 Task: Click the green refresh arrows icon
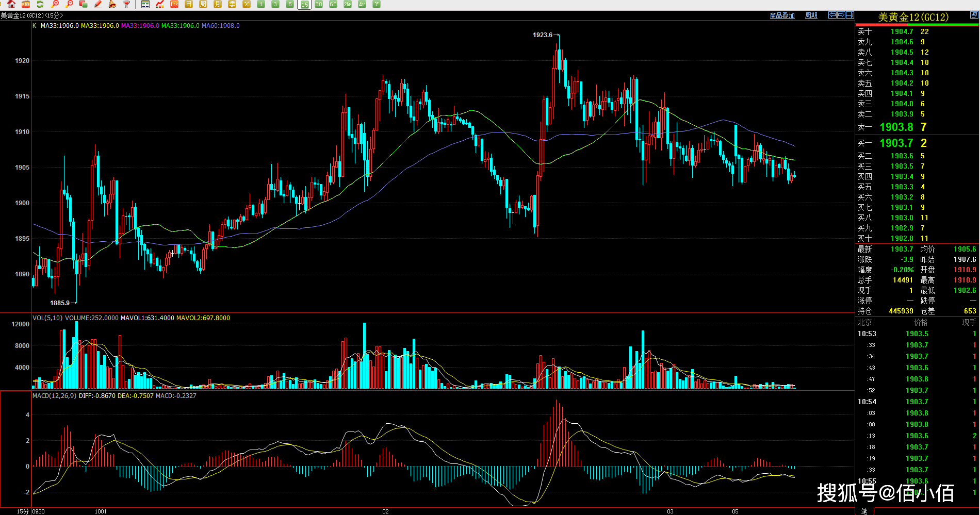pyautogui.click(x=40, y=4)
